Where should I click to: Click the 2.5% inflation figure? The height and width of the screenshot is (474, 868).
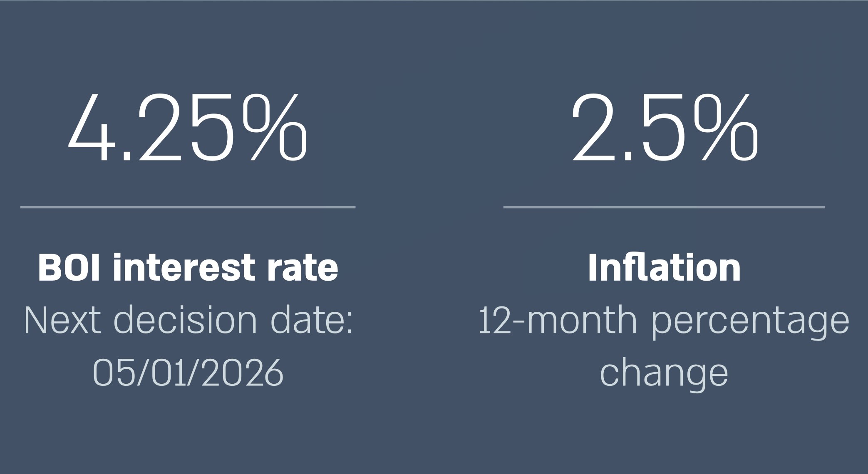click(x=665, y=127)
